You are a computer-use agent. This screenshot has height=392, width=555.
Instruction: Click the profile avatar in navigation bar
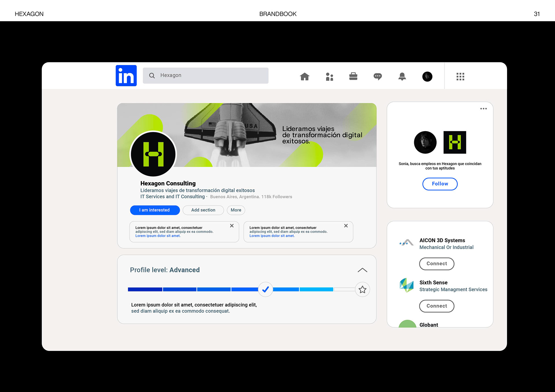click(427, 77)
